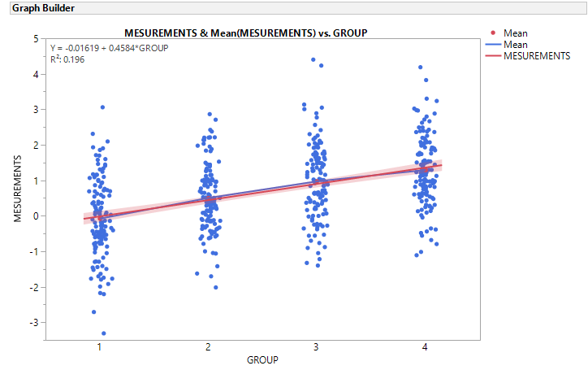Select blue Mean line legend swatch
The image size is (588, 370).
pyautogui.click(x=493, y=45)
